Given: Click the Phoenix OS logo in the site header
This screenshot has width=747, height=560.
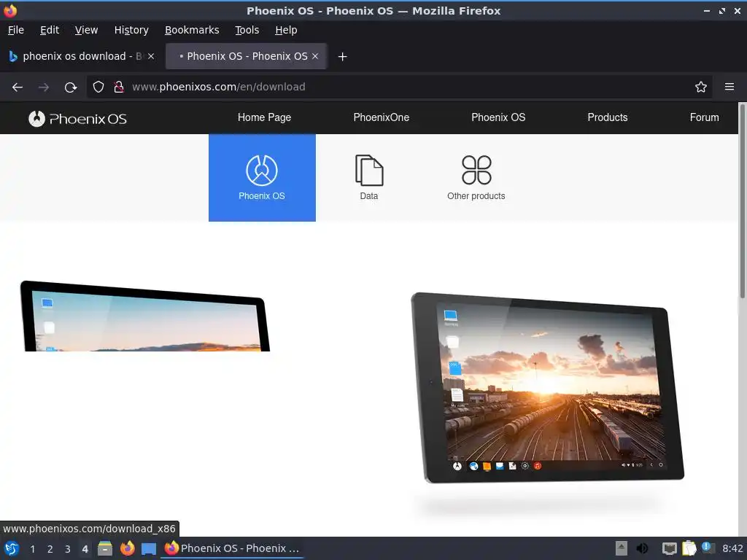Looking at the screenshot, I should [77, 119].
